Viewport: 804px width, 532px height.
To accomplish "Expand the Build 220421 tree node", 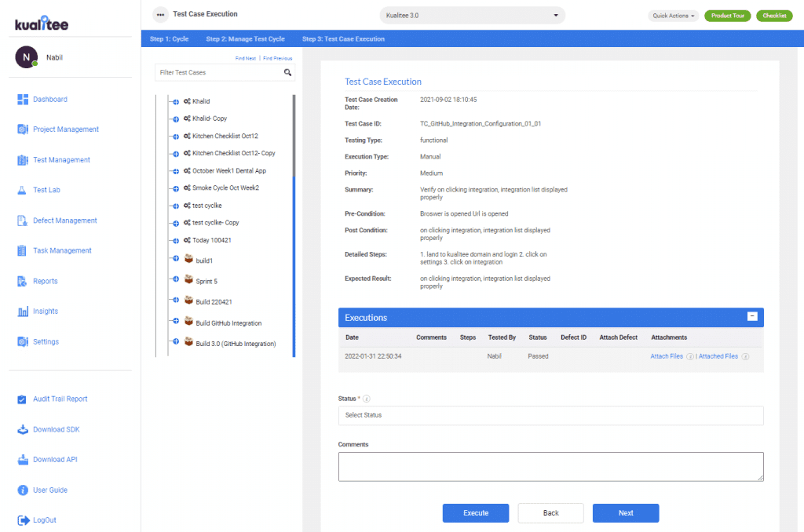I will pos(176,300).
